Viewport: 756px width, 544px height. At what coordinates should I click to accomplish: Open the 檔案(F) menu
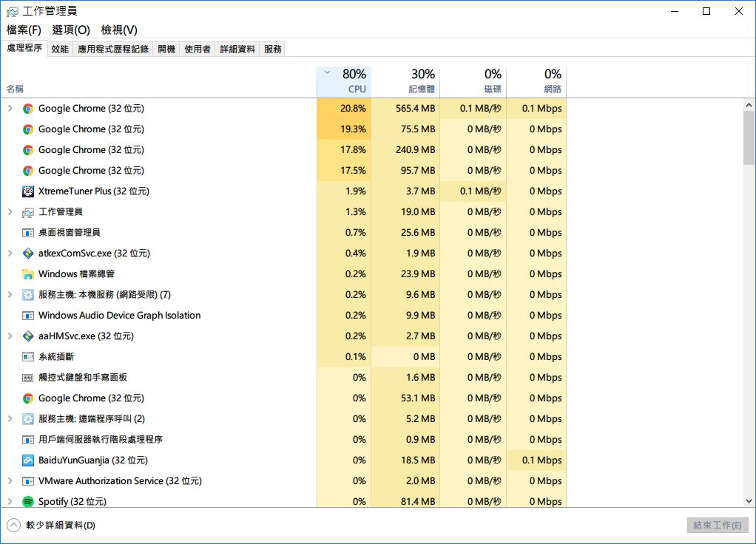tap(24, 30)
